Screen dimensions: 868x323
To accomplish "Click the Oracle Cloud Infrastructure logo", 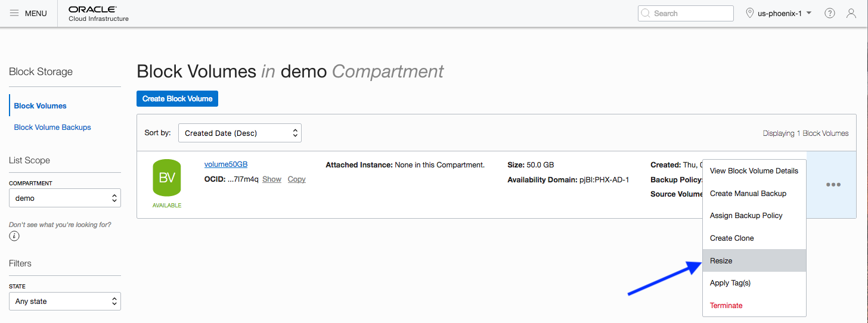I will point(98,14).
